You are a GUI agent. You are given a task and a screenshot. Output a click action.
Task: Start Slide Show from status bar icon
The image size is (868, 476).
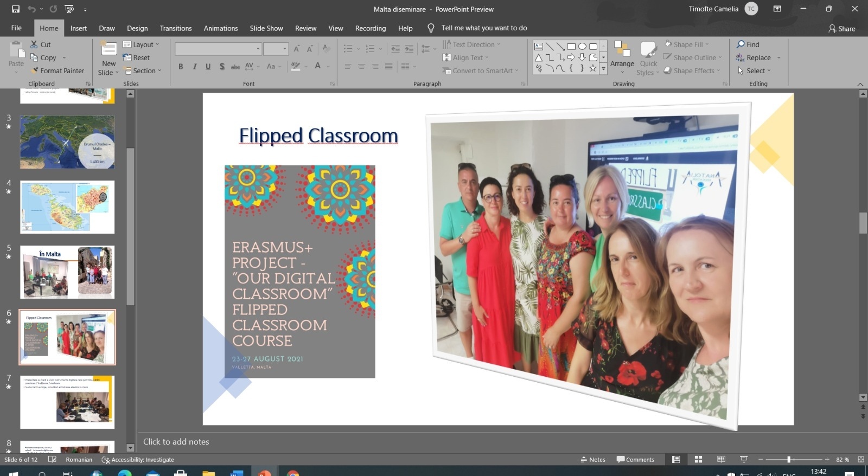click(744, 459)
